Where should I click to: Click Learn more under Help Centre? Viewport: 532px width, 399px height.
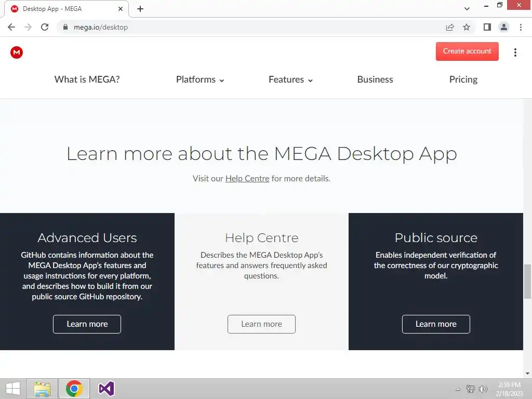261,324
